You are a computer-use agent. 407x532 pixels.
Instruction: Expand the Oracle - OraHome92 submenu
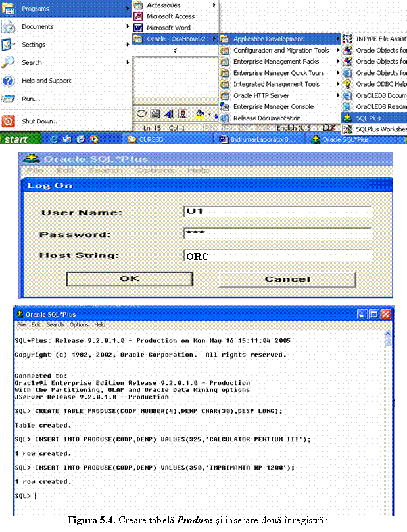pos(176,39)
